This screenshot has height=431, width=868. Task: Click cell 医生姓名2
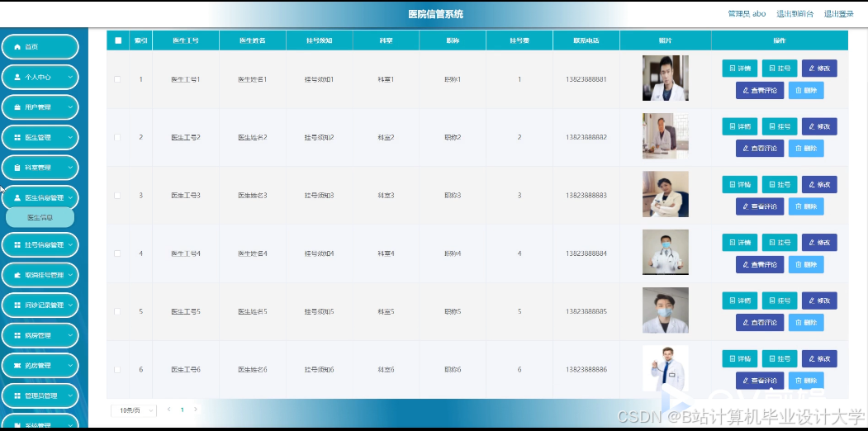(x=253, y=137)
